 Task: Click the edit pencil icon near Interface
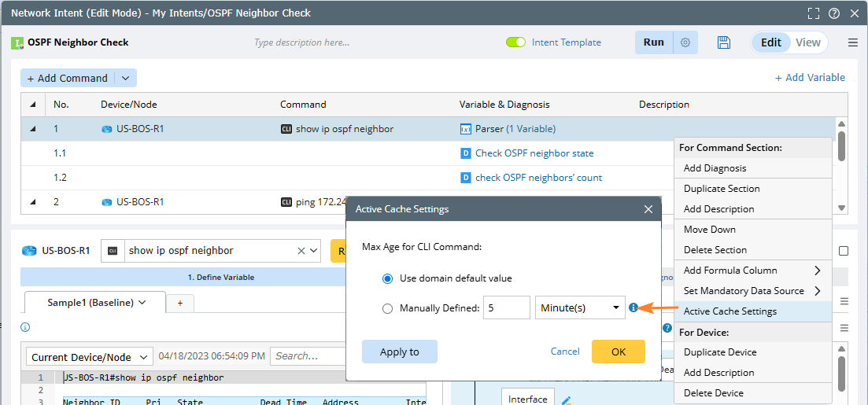565,400
